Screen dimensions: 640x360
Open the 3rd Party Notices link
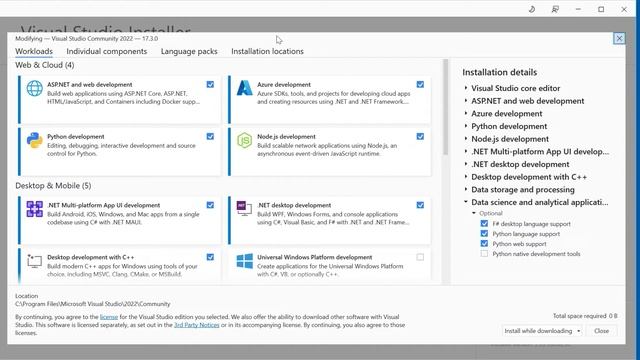pos(197,325)
